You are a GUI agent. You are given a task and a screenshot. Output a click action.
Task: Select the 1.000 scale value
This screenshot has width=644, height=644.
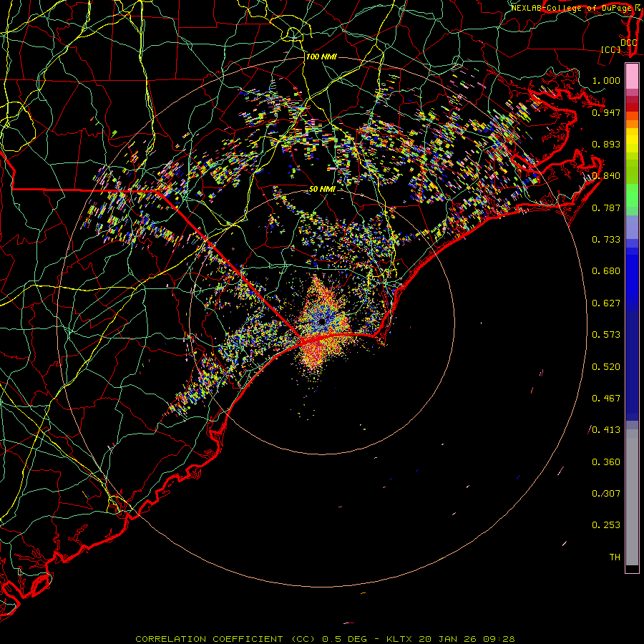606,80
